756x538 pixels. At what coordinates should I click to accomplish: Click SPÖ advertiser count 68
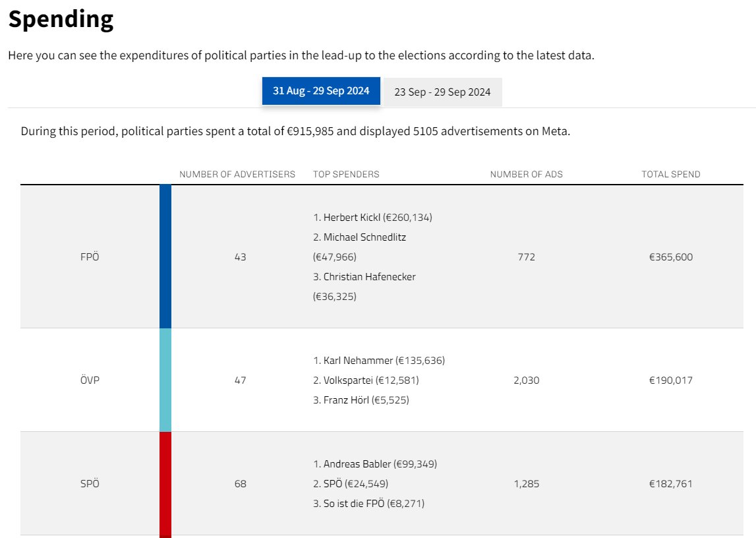click(240, 483)
